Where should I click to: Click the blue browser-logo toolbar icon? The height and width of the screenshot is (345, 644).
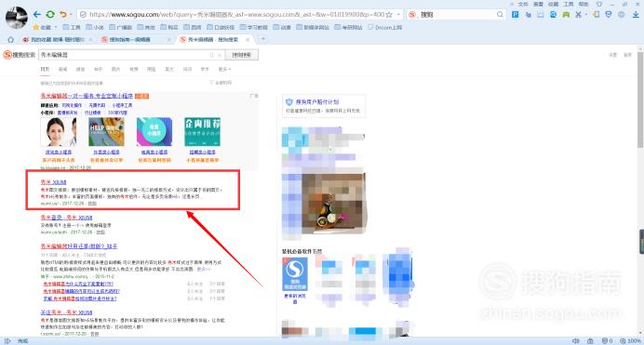(553, 14)
